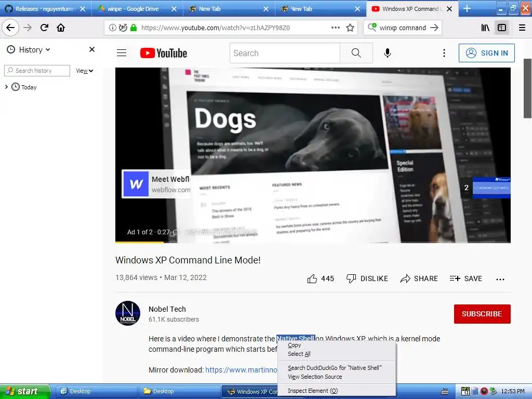Submit the winxp command search arrow
This screenshot has width=532, height=399.
(x=434, y=28)
